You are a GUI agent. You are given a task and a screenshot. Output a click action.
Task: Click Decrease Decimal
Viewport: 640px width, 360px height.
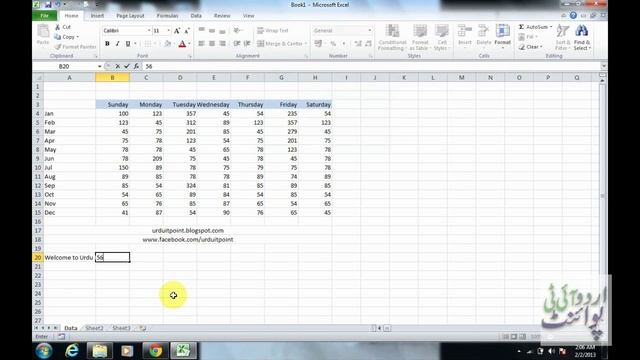coord(368,44)
